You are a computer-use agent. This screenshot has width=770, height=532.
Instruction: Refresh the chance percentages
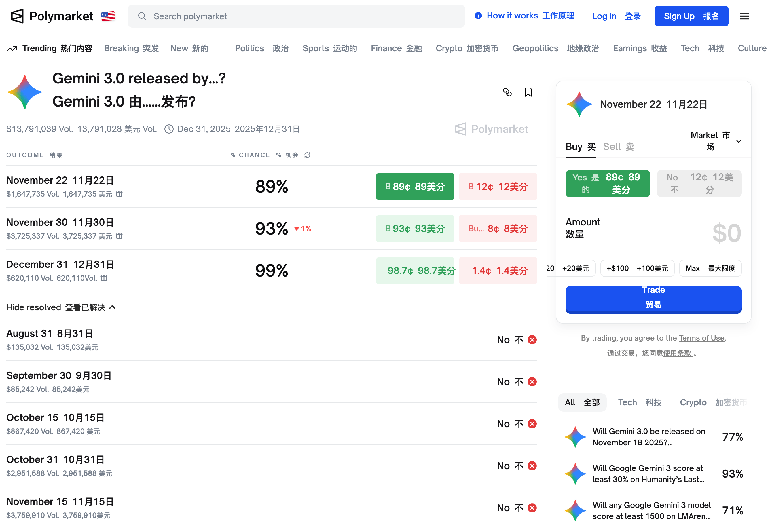[307, 155]
